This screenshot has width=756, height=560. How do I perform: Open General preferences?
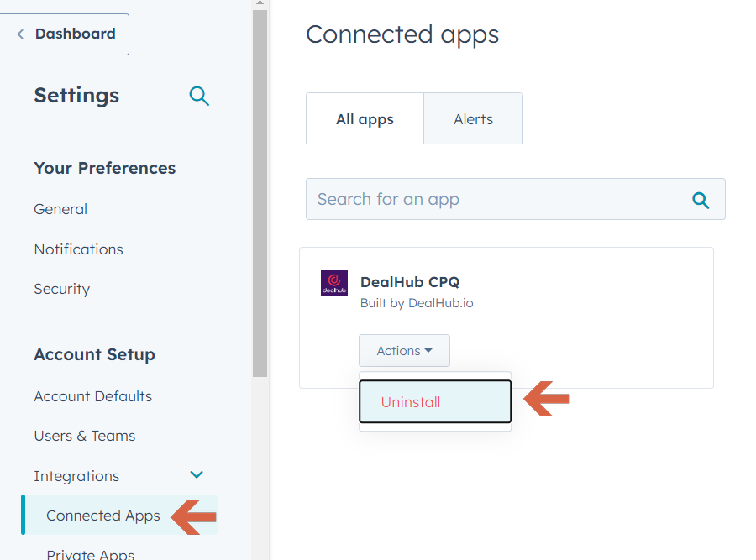click(60, 209)
